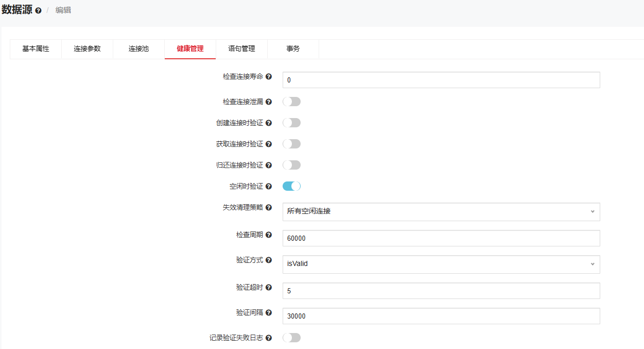Open the 连接池 tab

click(x=139, y=49)
